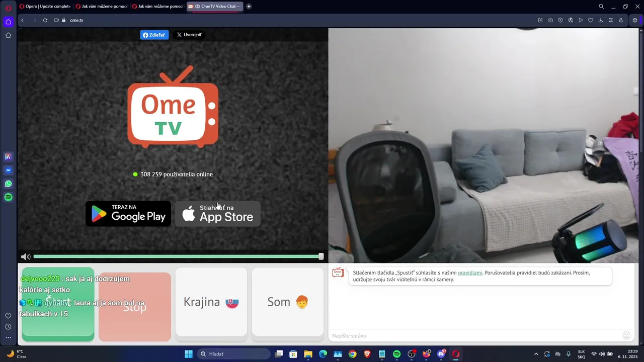This screenshot has width=644, height=362.
Task: Add page to bookmarks heart in toolbar
Action: 591,20
